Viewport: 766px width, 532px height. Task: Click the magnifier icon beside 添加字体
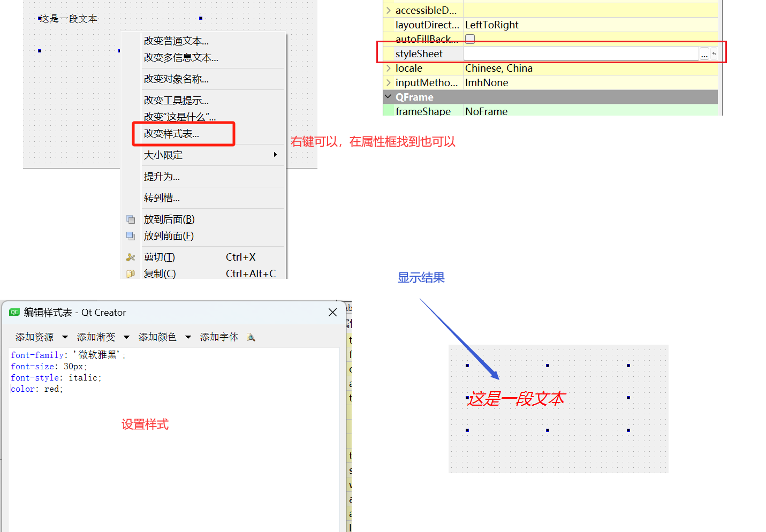[x=251, y=337]
